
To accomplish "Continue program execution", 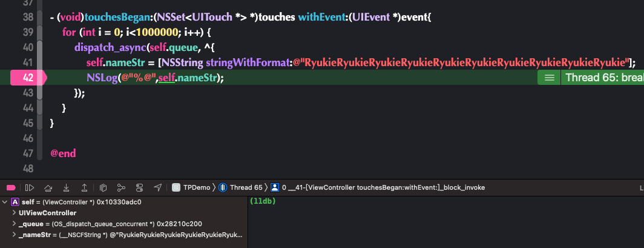I will pyautogui.click(x=30, y=187).
